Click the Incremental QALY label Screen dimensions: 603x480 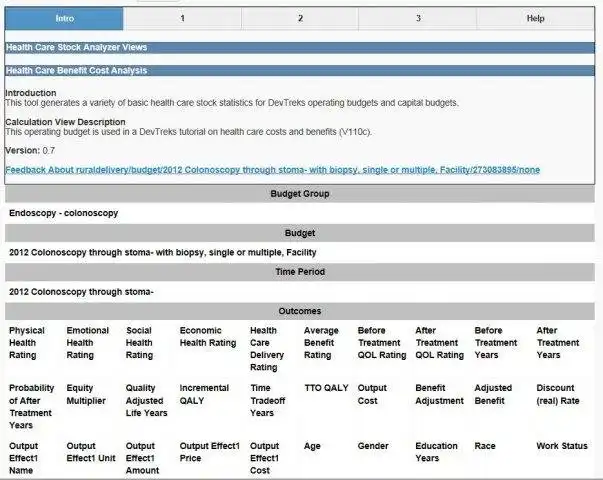[204, 394]
